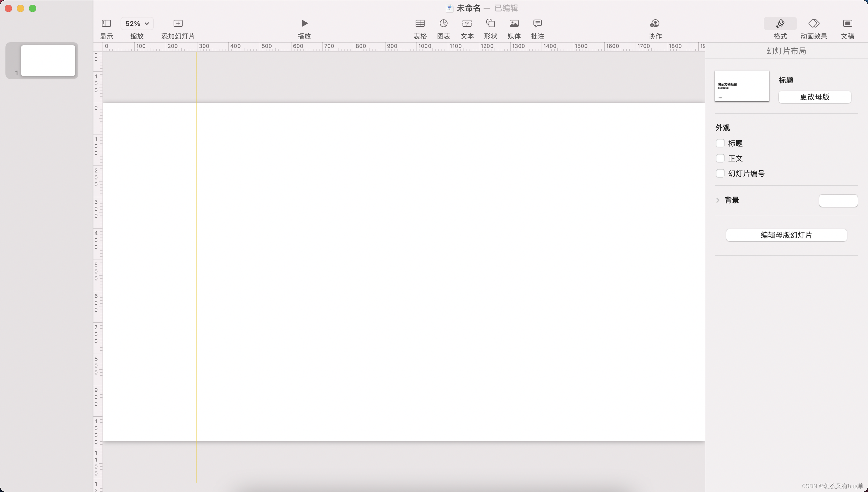Add a comment with 批注 icon
The image size is (868, 492).
[x=537, y=23]
